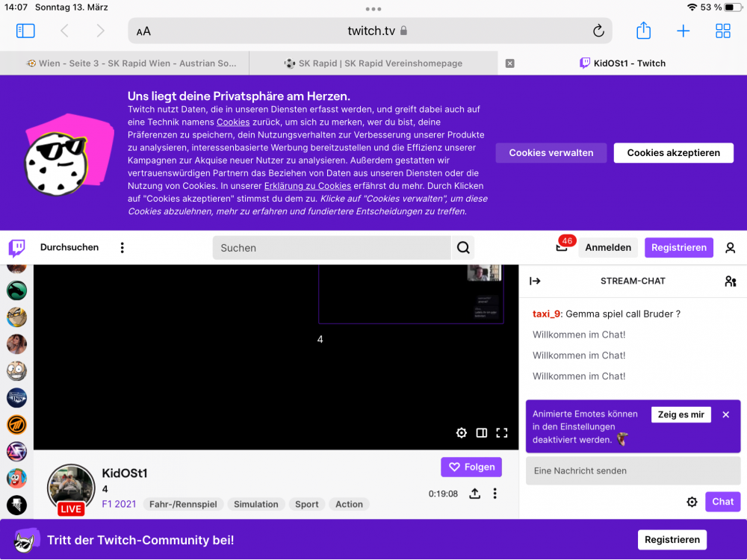The image size is (747, 560).
Task: Go back to previous page in Safari
Action: (x=65, y=31)
